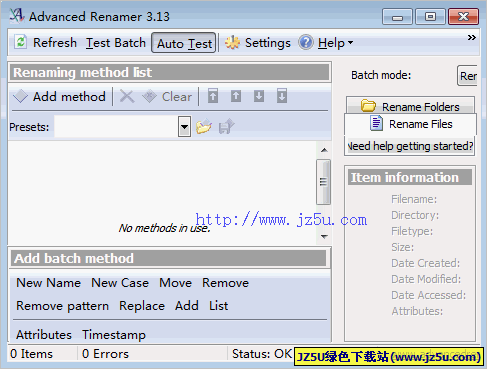Clear all methods in the list
This screenshot has width=487, height=369.
click(167, 97)
